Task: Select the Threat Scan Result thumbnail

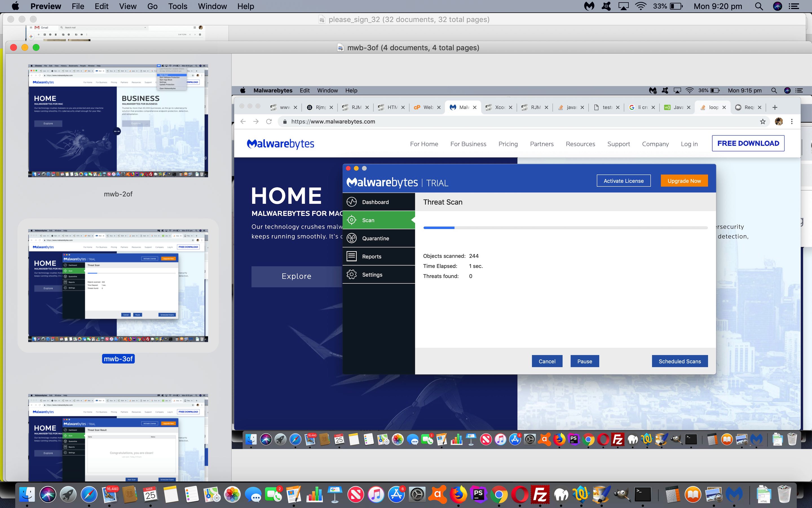Action: 118,437
